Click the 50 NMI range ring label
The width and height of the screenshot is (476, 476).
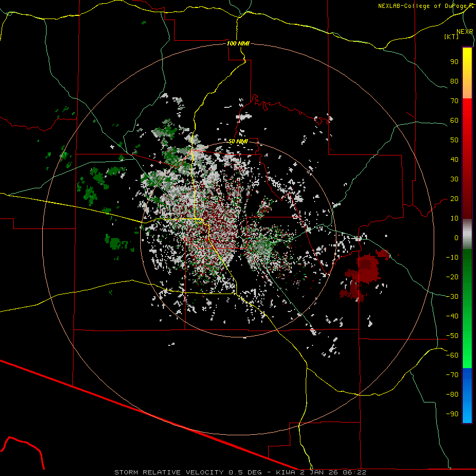click(238, 141)
